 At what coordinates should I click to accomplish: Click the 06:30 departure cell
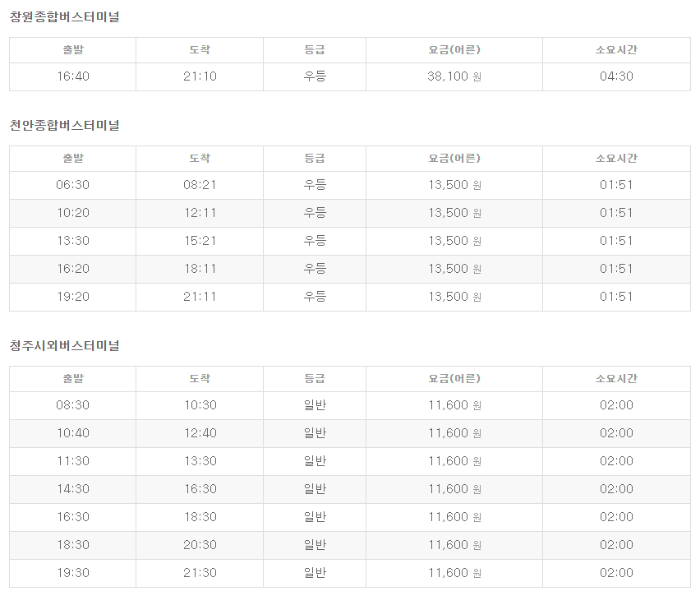click(x=73, y=185)
